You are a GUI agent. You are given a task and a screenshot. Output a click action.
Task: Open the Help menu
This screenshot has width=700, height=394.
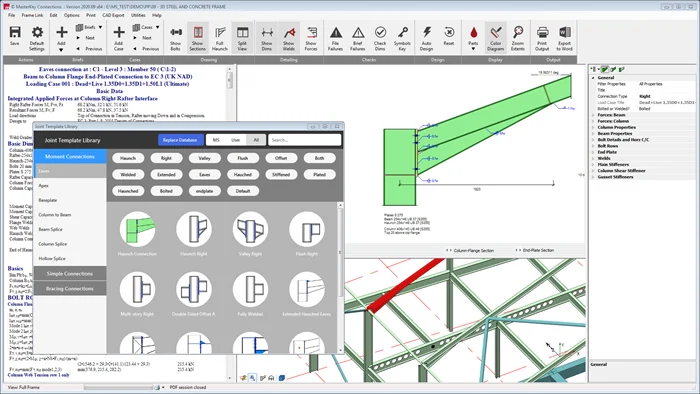(157, 15)
